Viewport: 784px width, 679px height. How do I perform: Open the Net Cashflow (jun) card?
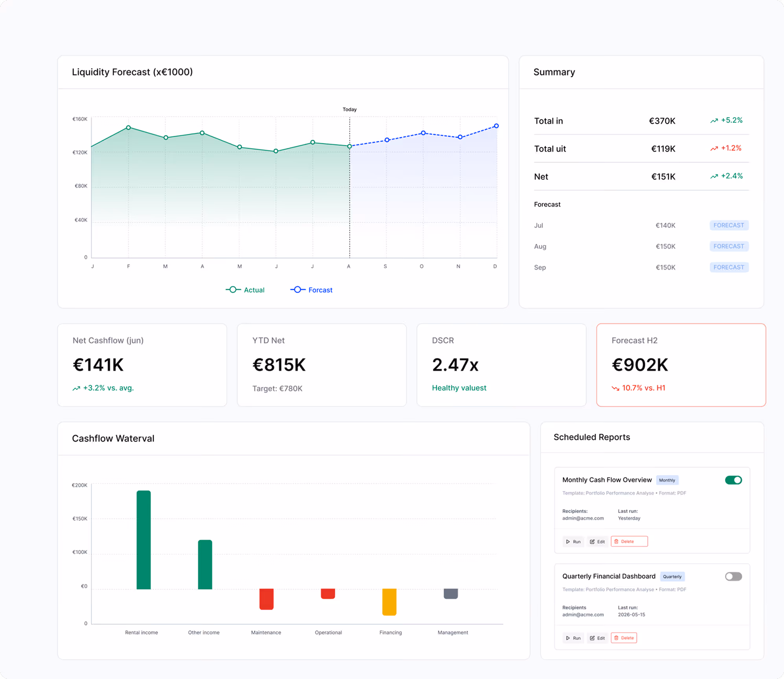pyautogui.click(x=142, y=365)
